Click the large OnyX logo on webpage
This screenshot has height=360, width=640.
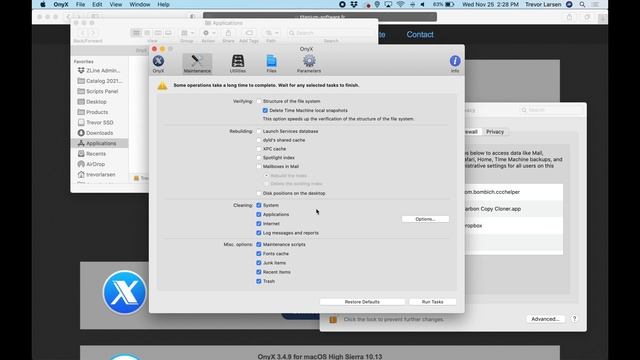(124, 292)
